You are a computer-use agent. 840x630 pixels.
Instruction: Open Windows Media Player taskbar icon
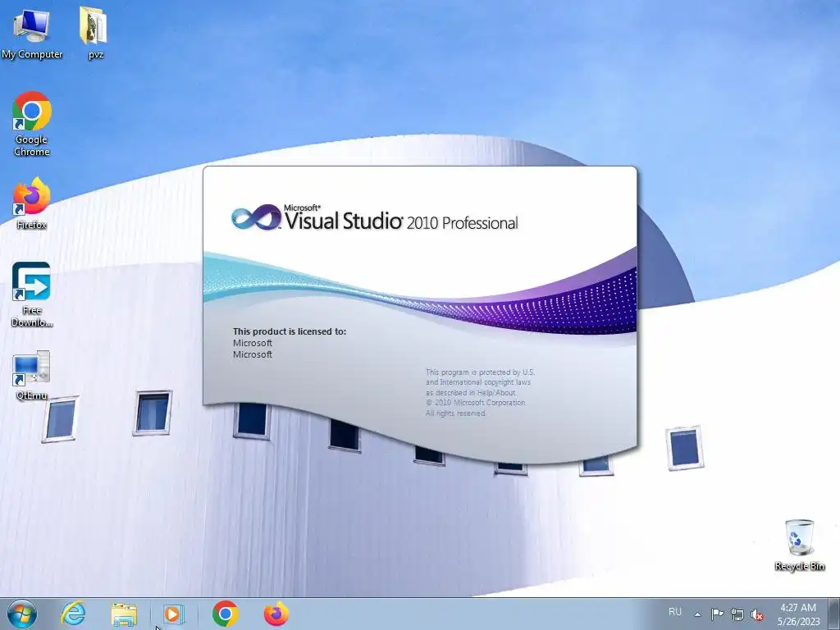(x=174, y=614)
